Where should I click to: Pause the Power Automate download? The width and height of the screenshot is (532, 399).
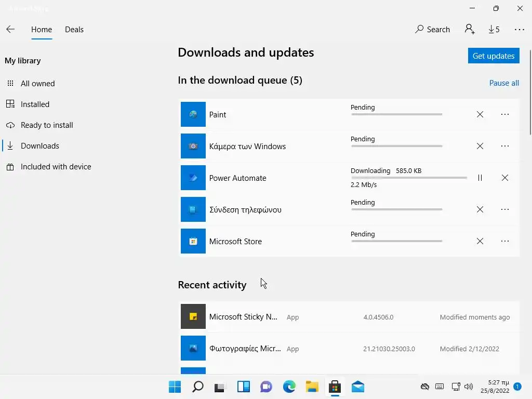pos(480,178)
